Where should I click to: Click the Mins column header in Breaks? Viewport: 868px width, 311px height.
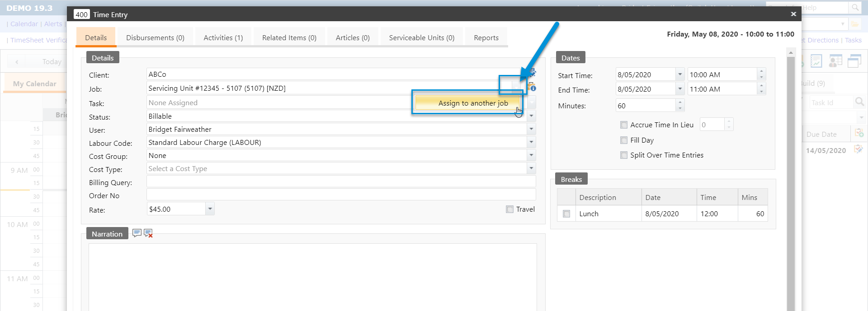(x=752, y=197)
